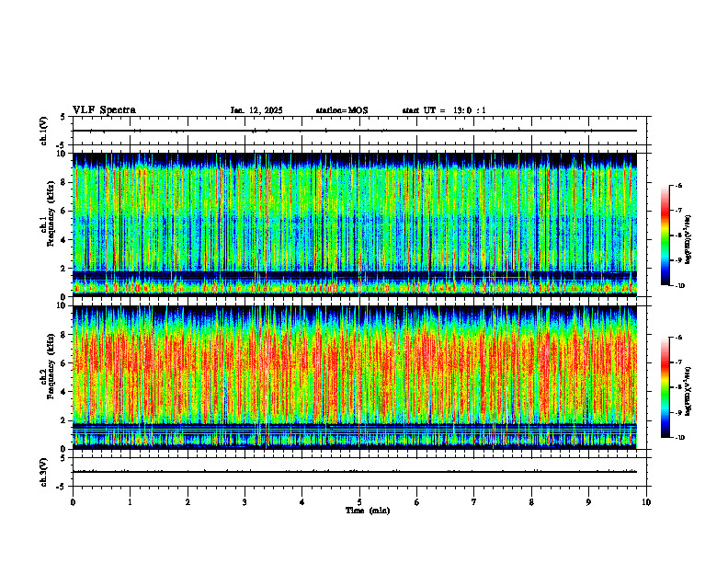Click the "ch.3(V)" axis label
The width and height of the screenshot is (728, 563).
[44, 472]
